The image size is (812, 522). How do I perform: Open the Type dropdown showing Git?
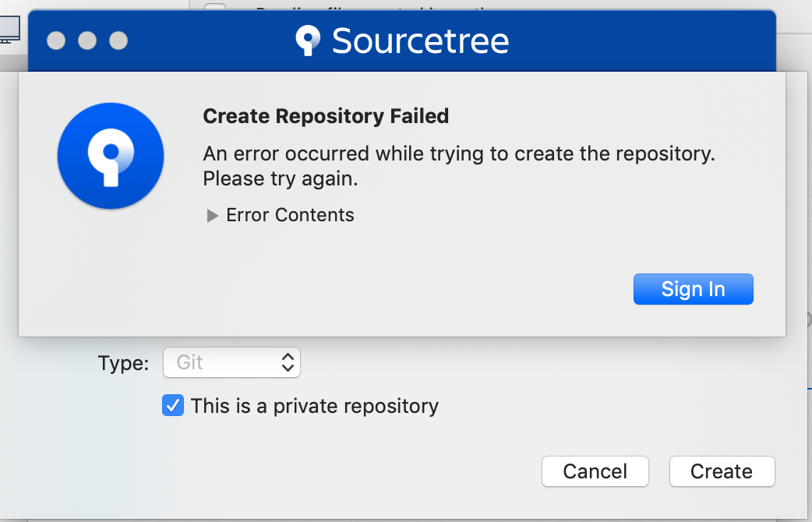point(231,362)
